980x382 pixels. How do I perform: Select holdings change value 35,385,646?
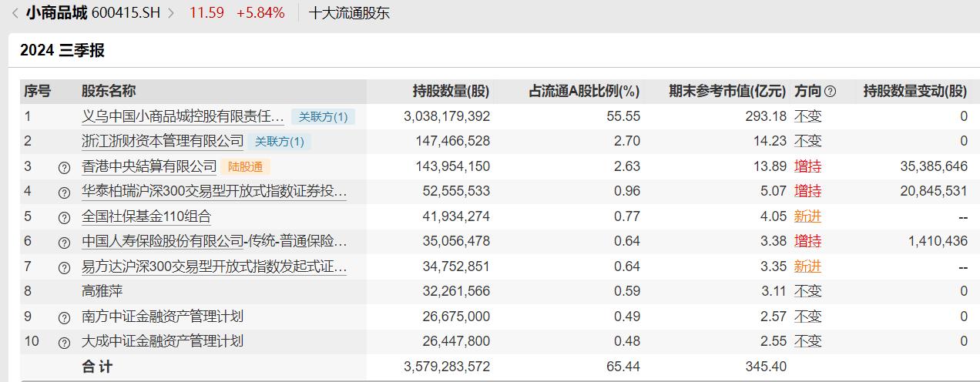934,166
